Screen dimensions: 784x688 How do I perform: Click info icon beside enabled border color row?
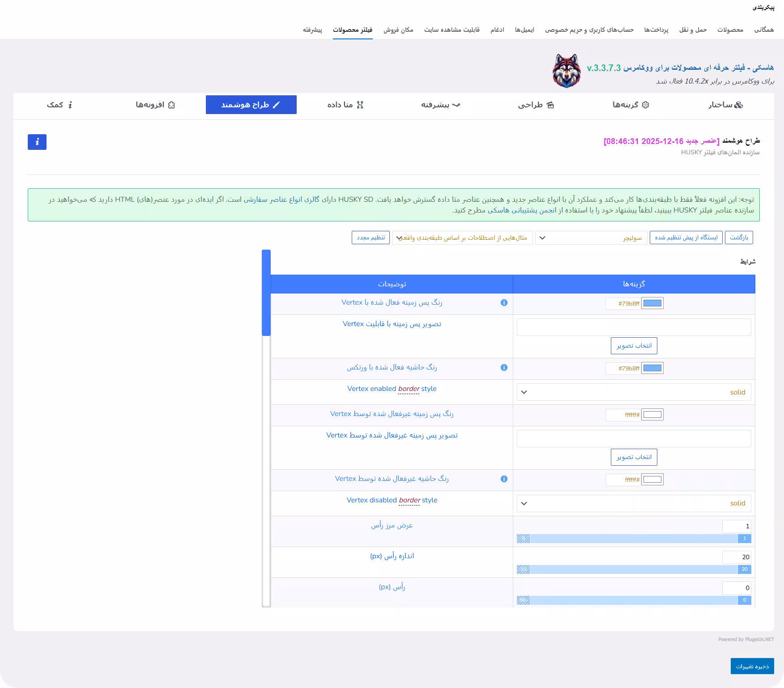[x=504, y=368]
